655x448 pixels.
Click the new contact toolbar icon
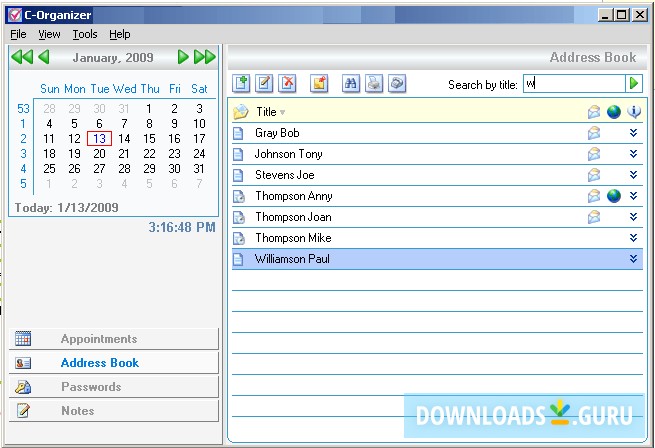(241, 83)
